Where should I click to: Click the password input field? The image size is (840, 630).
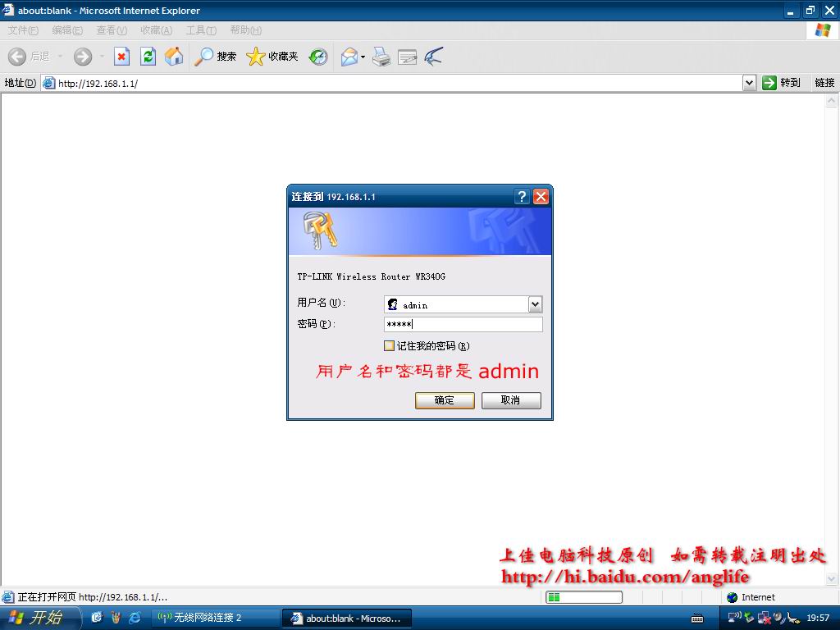[x=463, y=324]
